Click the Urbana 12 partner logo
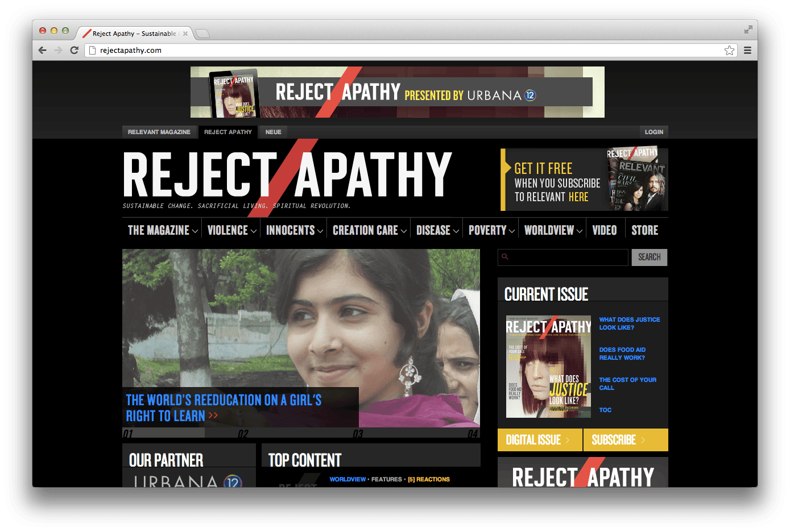790x532 pixels. tap(188, 481)
